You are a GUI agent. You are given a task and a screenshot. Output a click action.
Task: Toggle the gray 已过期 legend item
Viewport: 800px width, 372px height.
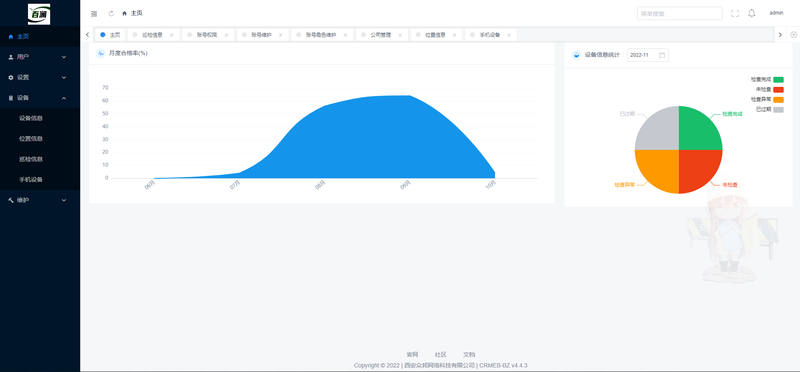point(769,110)
